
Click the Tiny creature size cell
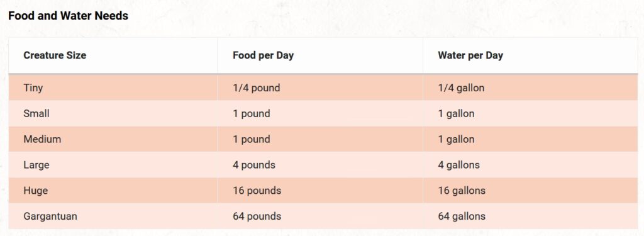113,87
